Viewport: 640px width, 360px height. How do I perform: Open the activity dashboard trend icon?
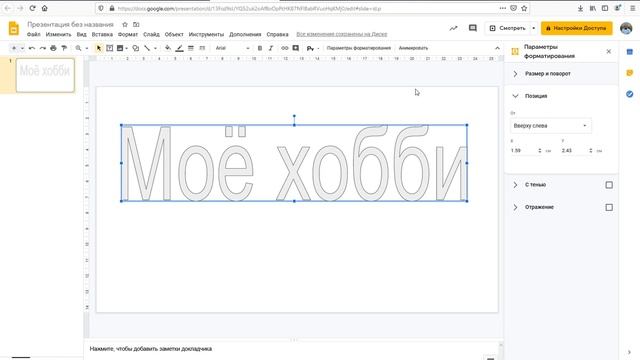pos(453,28)
